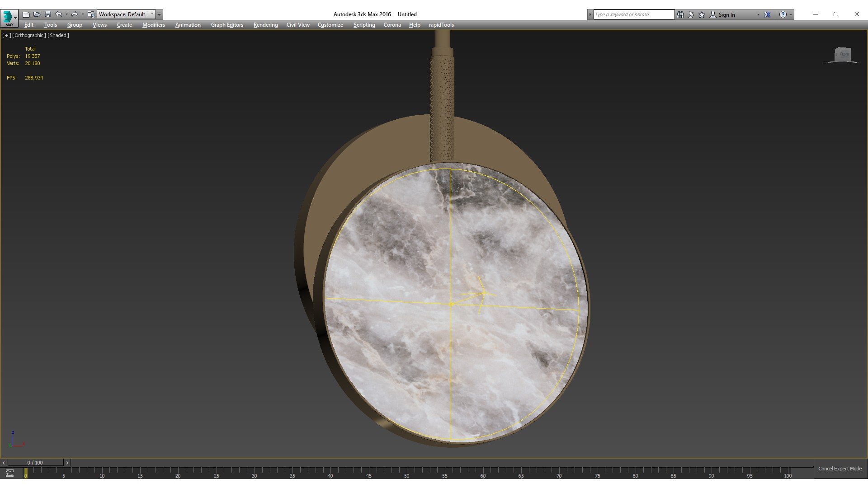Image resolution: width=868 pixels, height=488 pixels.
Task: Open the viewport Shaded mode menu
Action: (x=58, y=35)
